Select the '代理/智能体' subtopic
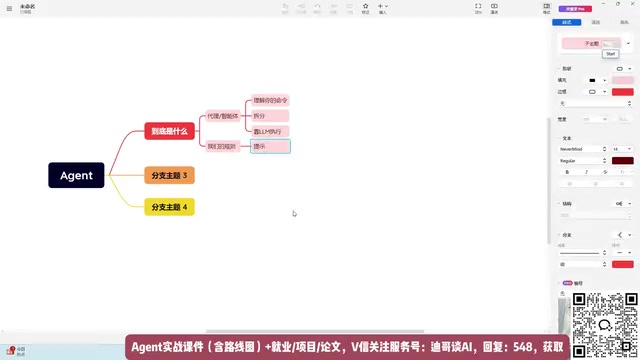 [x=222, y=116]
